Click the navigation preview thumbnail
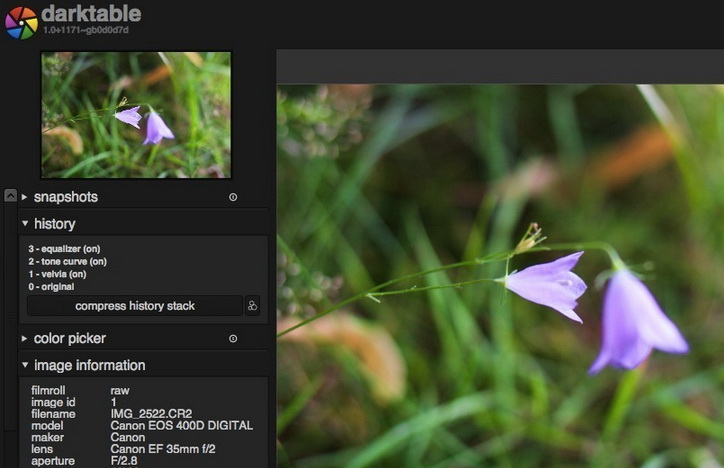The width and height of the screenshot is (724, 468). 136,115
